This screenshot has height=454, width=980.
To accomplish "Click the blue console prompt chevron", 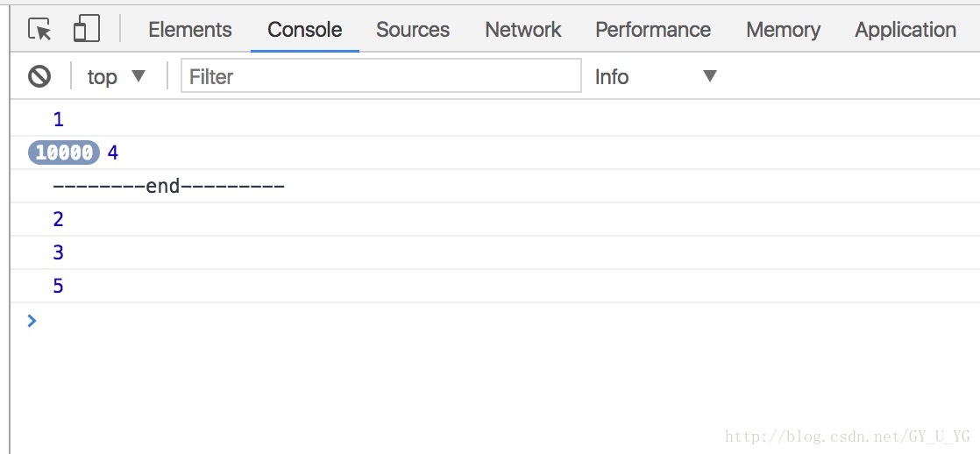I will 32,321.
